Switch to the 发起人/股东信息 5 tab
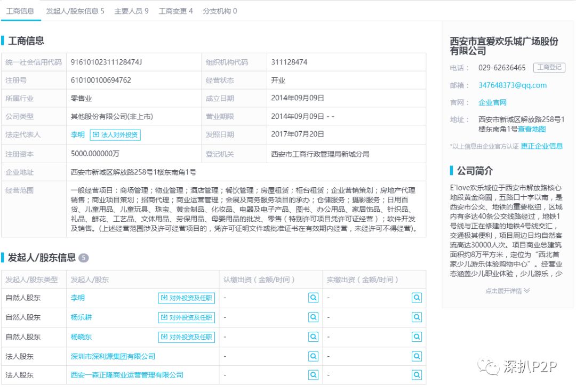This screenshot has width=576, height=392. [75, 11]
